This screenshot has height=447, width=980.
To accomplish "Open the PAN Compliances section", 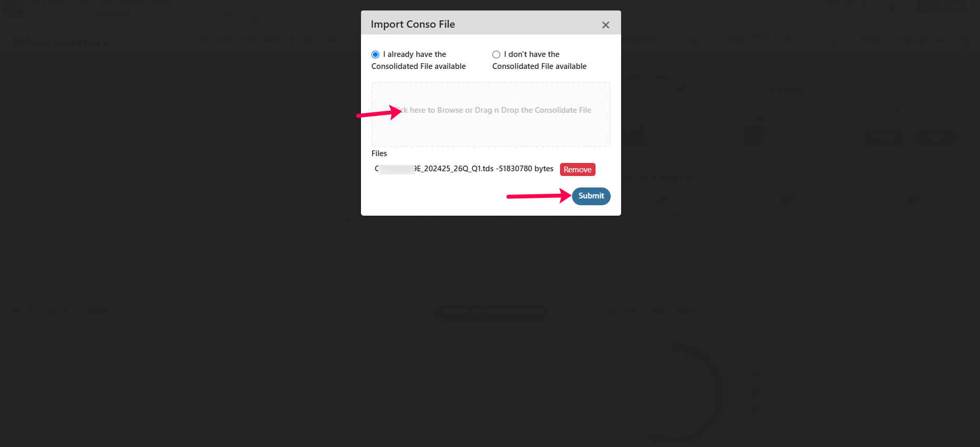I will (903, 40).
